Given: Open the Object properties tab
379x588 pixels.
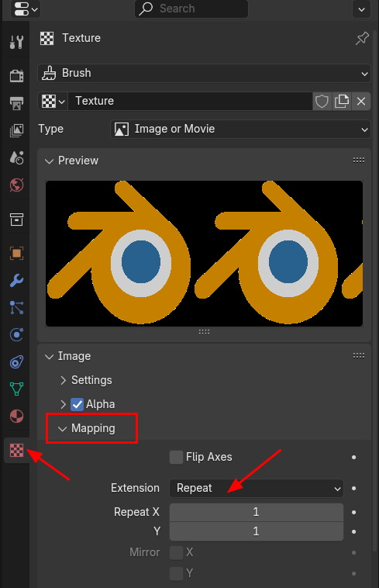Looking at the screenshot, I should 16,253.
